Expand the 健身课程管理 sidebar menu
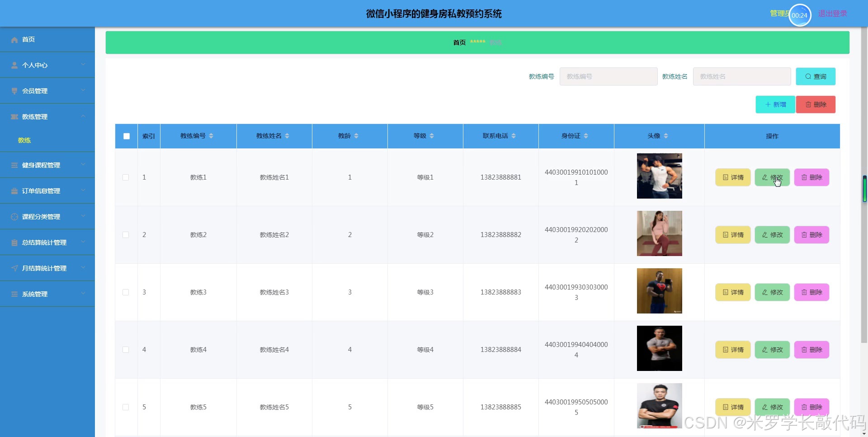 [x=47, y=165]
